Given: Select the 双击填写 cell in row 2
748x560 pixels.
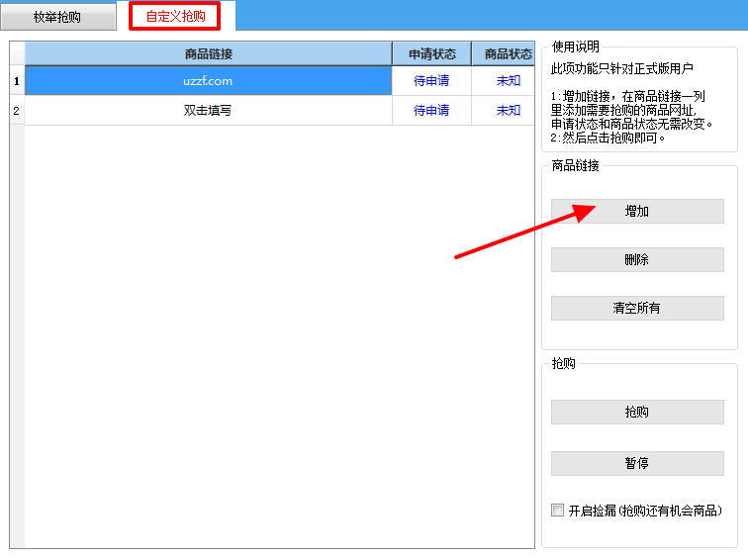Looking at the screenshot, I should tap(208, 110).
